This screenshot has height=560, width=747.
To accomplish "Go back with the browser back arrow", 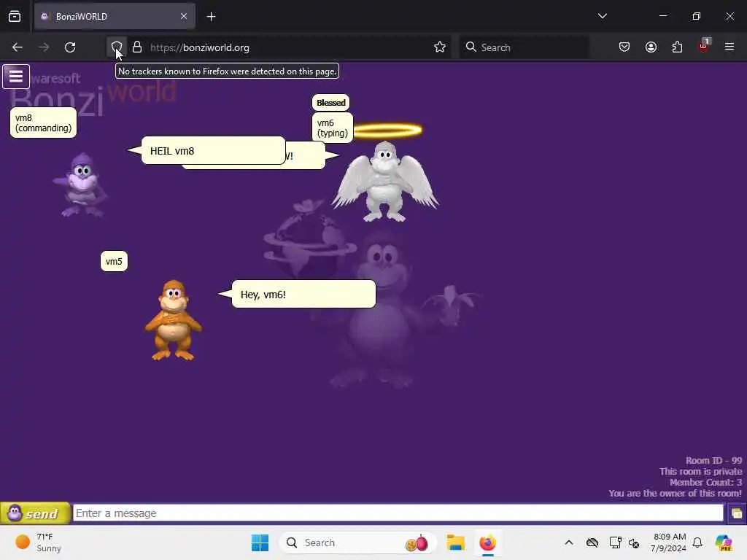I will (18, 47).
